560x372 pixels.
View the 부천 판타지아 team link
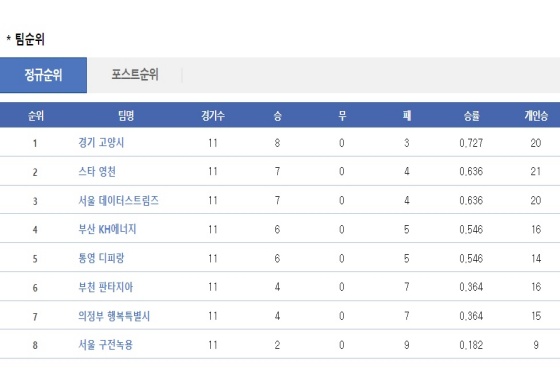(x=105, y=287)
